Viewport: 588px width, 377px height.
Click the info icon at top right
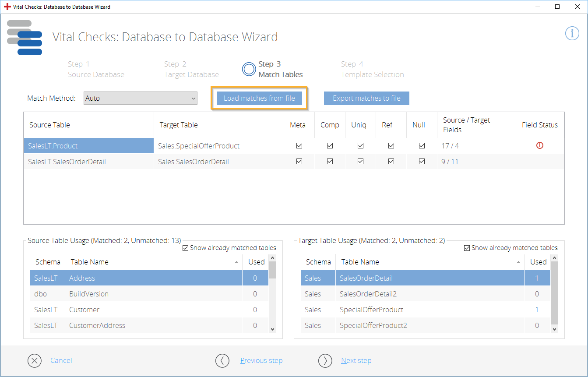tap(572, 33)
